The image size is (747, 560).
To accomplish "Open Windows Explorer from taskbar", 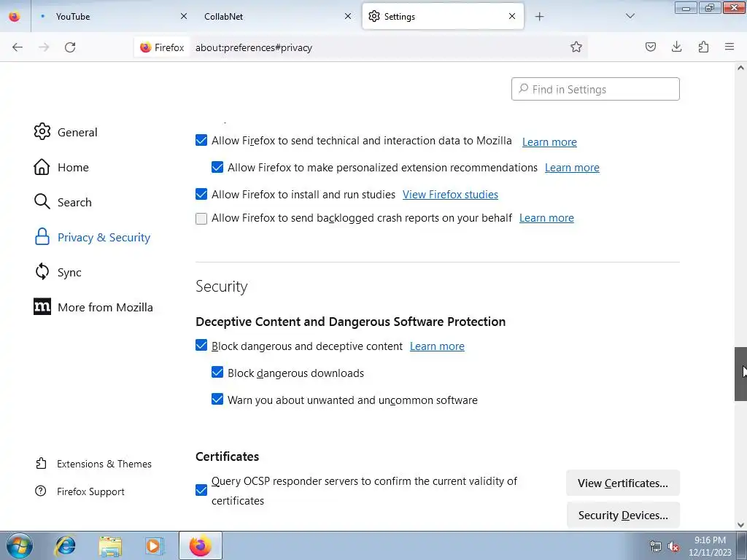I will [110, 546].
